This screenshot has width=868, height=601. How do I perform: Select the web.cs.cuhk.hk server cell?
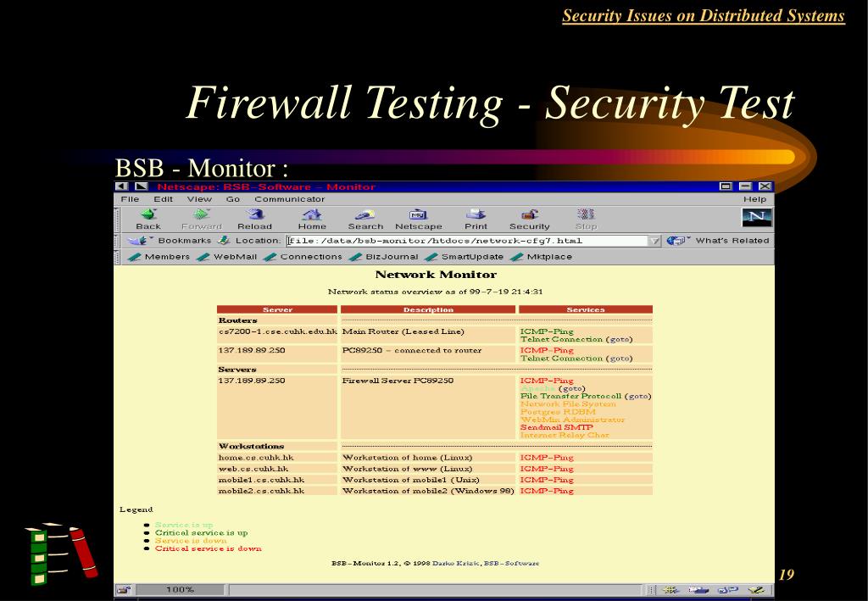point(277,469)
